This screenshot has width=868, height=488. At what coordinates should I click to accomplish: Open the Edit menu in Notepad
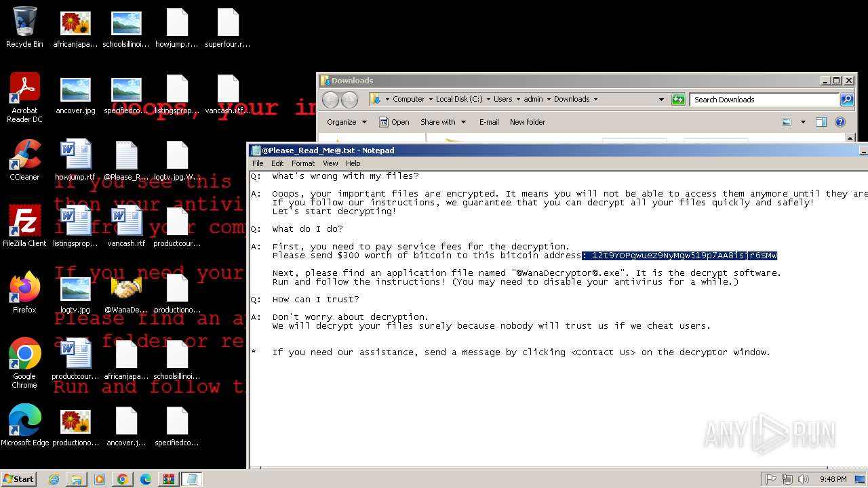(277, 163)
